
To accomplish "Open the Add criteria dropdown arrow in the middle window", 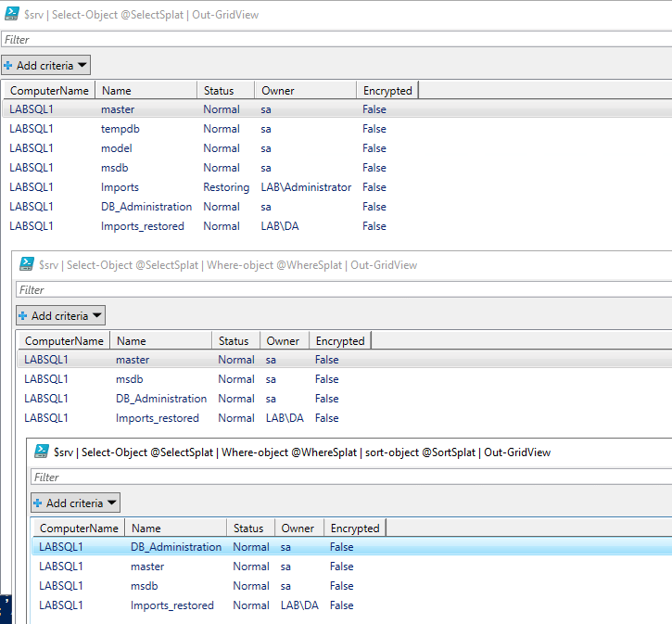I will click(96, 316).
